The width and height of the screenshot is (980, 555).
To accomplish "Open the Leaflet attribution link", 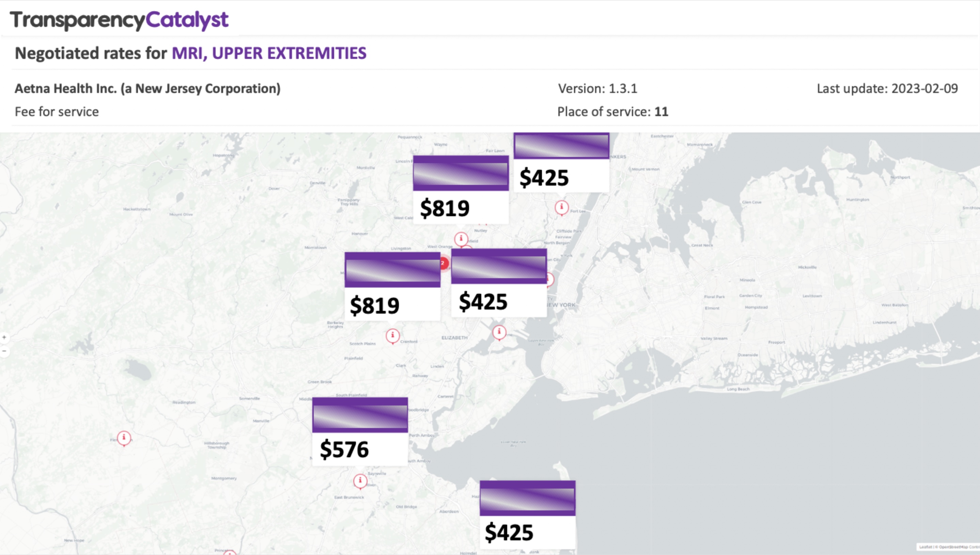I will tap(925, 547).
